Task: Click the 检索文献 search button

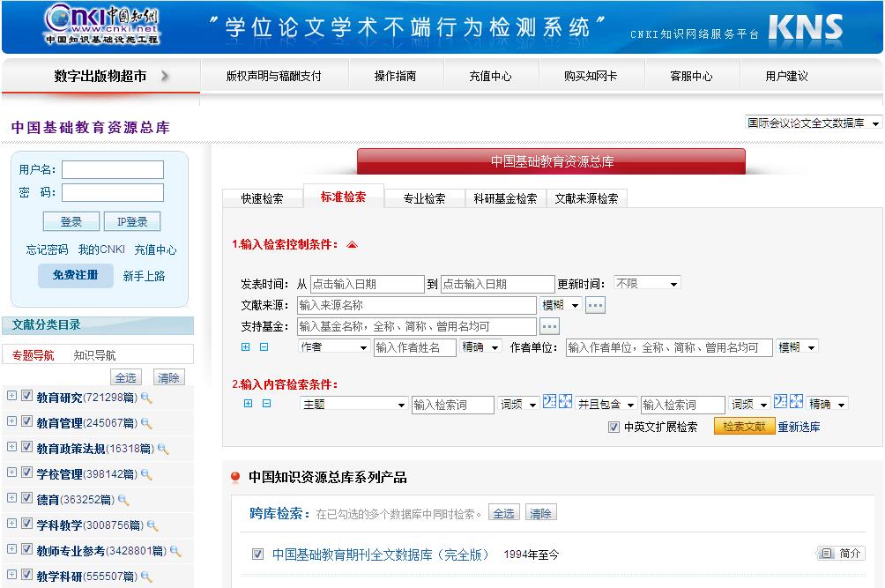Action: (744, 427)
